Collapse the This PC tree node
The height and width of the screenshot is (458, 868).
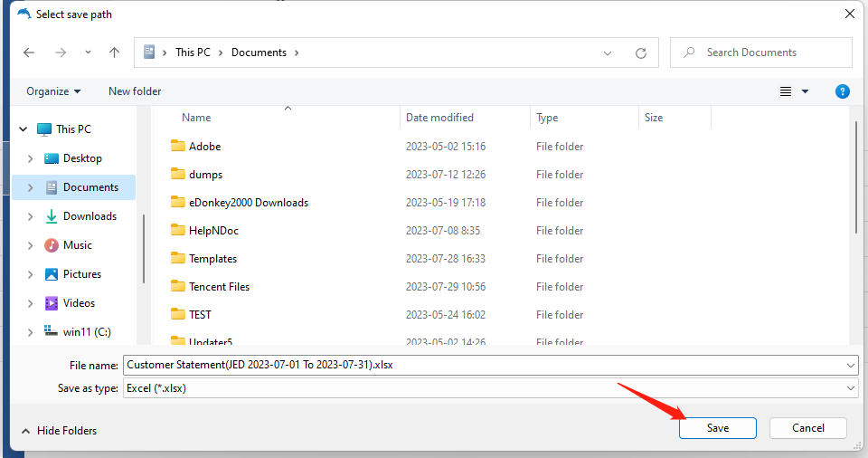pos(24,129)
